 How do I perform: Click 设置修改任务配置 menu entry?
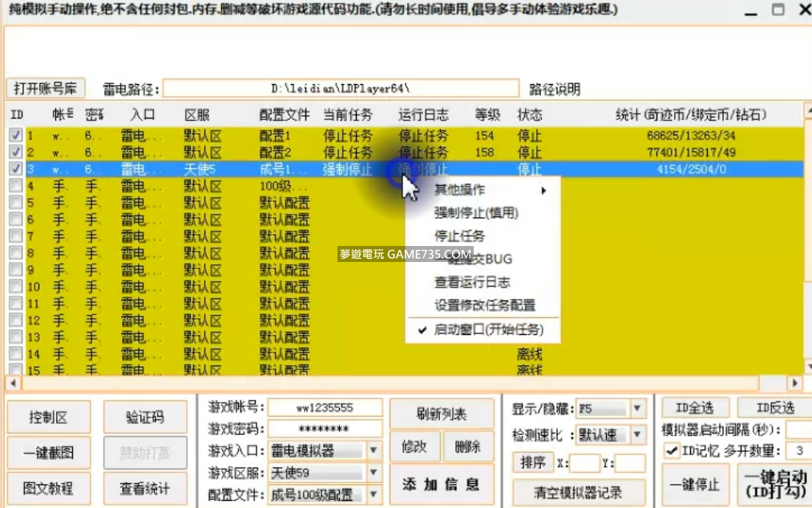point(484,305)
